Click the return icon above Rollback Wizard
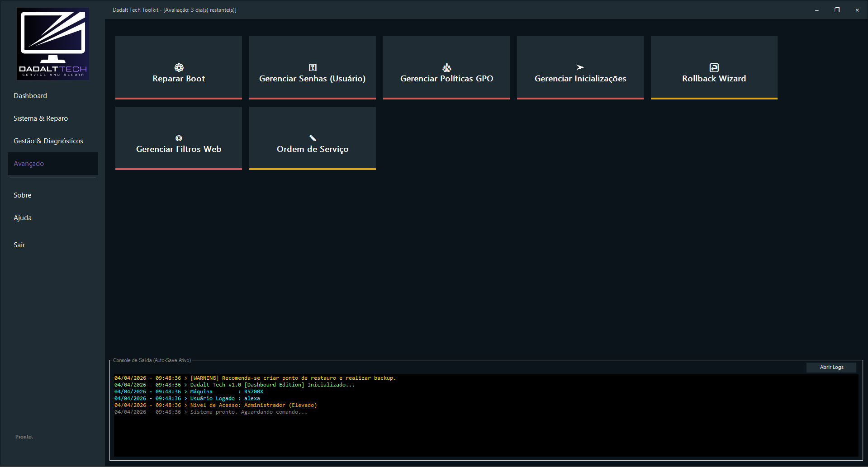This screenshot has width=868, height=467. (x=714, y=68)
